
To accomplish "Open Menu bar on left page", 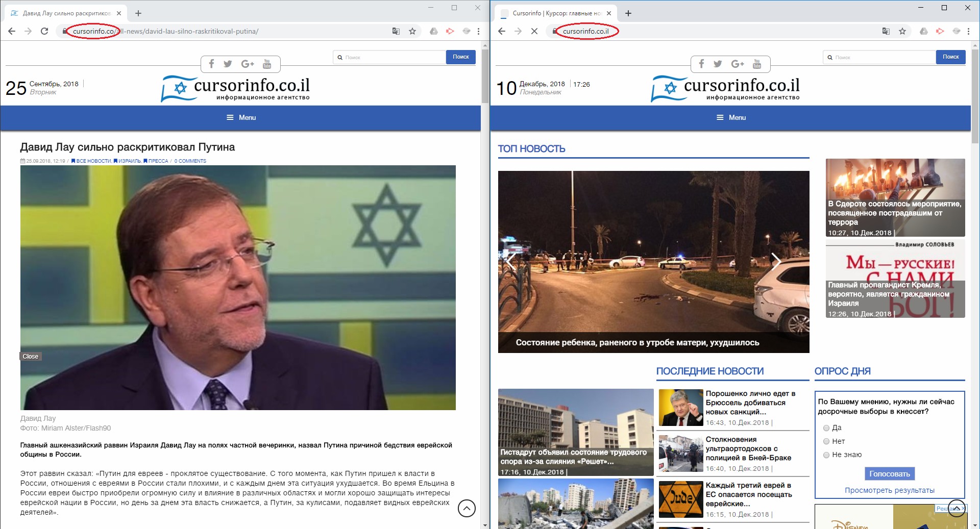I will pos(241,118).
